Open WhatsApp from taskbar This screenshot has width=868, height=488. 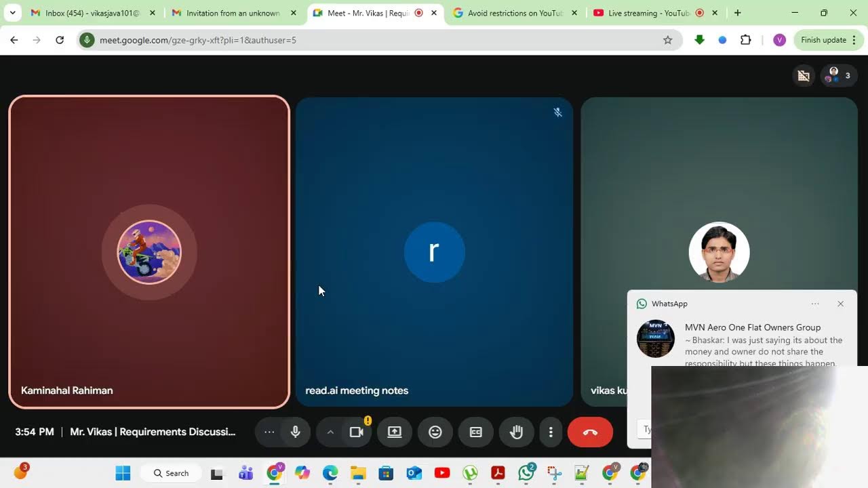pos(526,473)
